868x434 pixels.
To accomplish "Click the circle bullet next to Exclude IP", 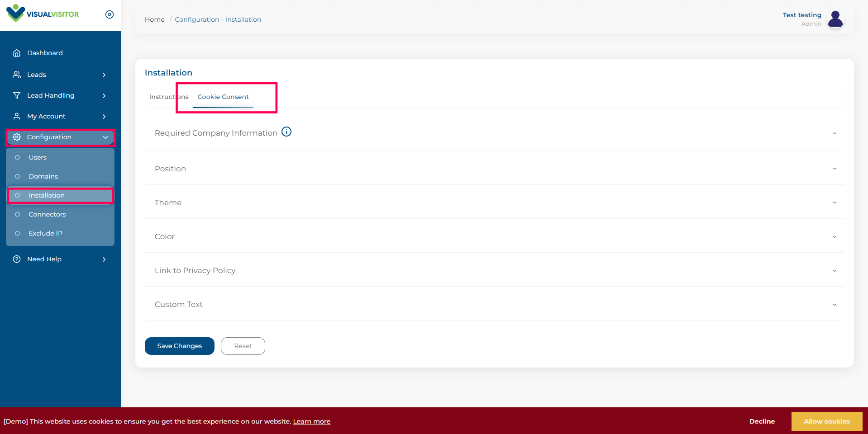I will pos(18,233).
